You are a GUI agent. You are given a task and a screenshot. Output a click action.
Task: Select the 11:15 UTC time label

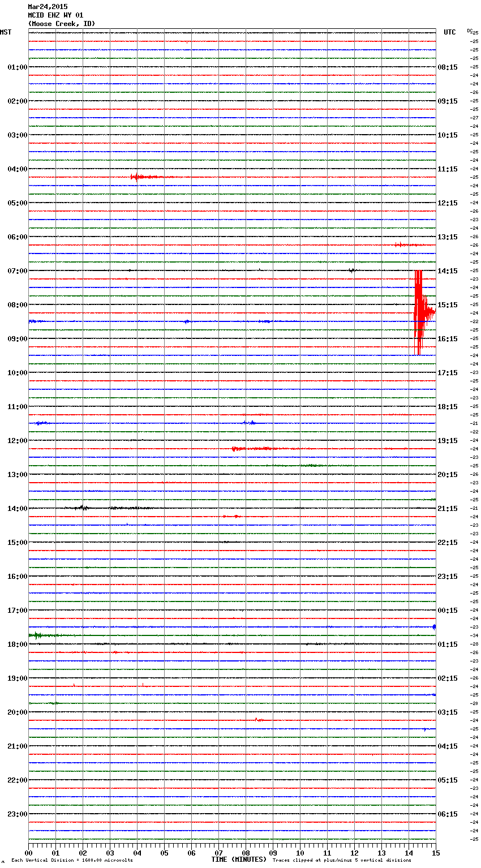pyautogui.click(x=448, y=169)
